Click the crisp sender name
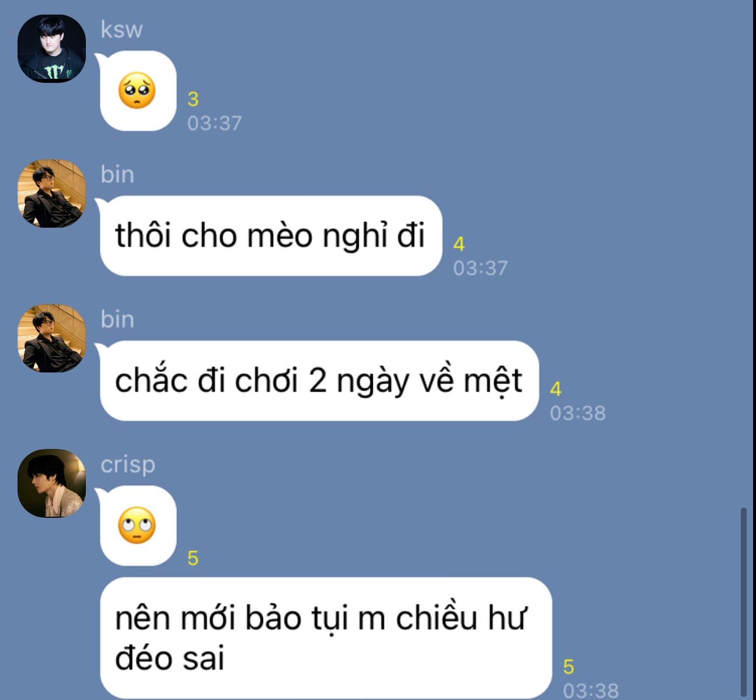This screenshot has height=700, width=756. coord(128,464)
